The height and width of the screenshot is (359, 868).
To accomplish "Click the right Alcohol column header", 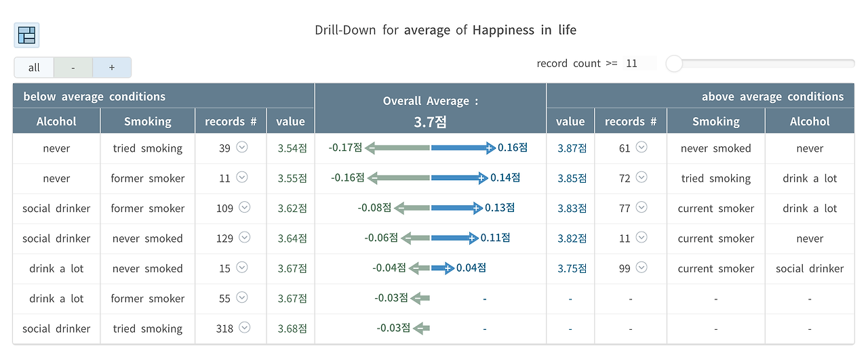I will point(810,121).
